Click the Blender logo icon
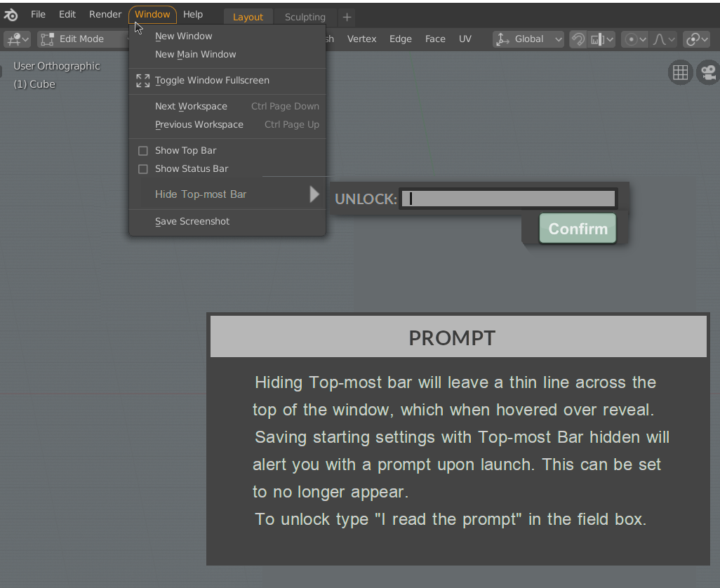Image resolution: width=720 pixels, height=588 pixels. (11, 15)
